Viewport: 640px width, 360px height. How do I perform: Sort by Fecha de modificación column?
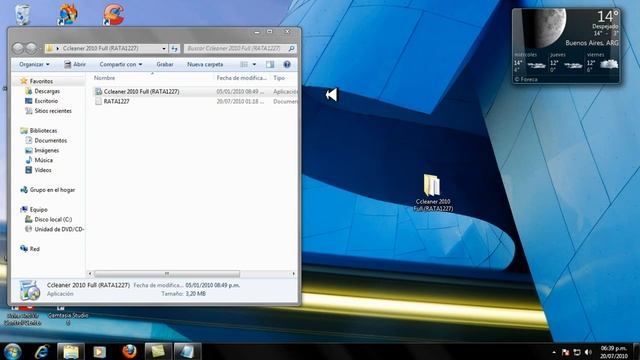click(x=241, y=78)
